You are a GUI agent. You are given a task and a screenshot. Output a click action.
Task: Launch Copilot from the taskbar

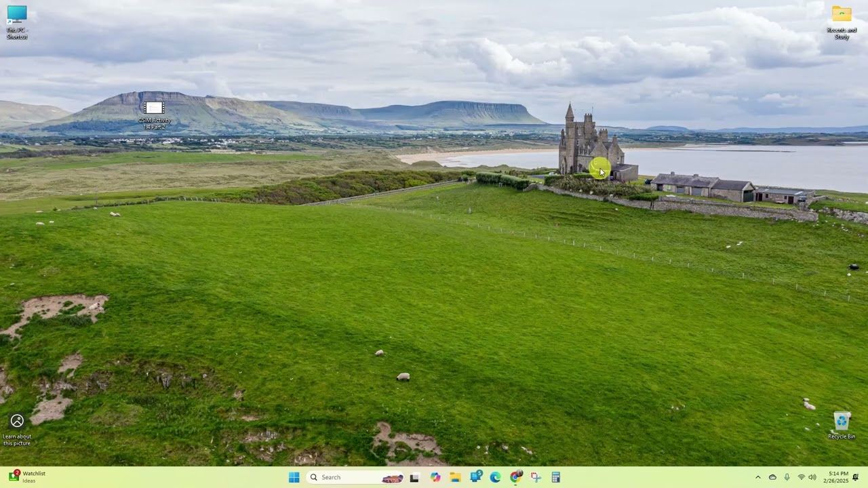(435, 477)
